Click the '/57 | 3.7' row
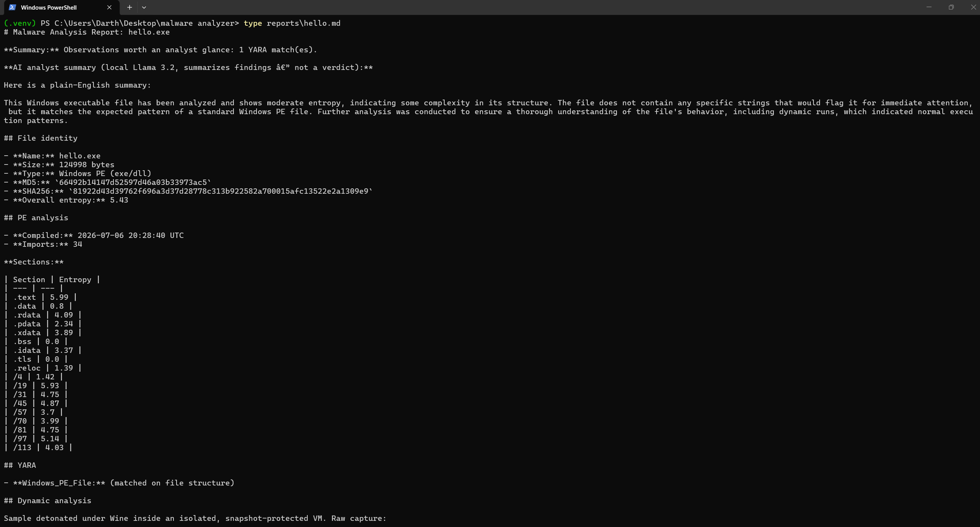 coord(34,412)
